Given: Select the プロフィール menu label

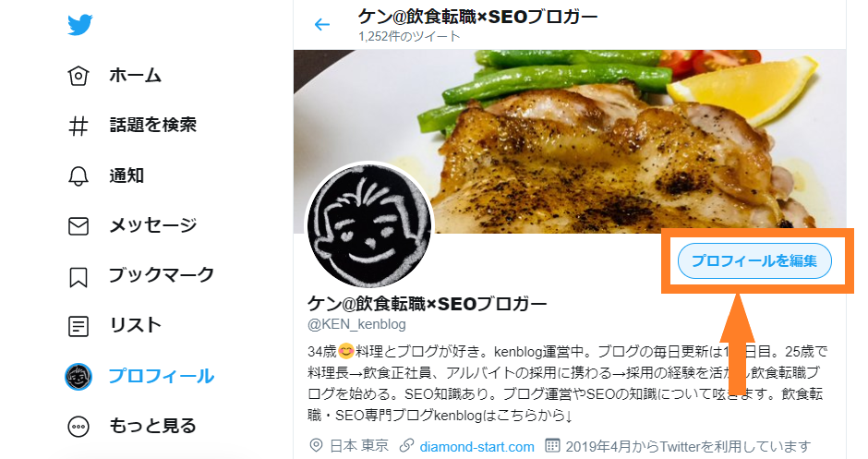Looking at the screenshot, I should pos(161,377).
